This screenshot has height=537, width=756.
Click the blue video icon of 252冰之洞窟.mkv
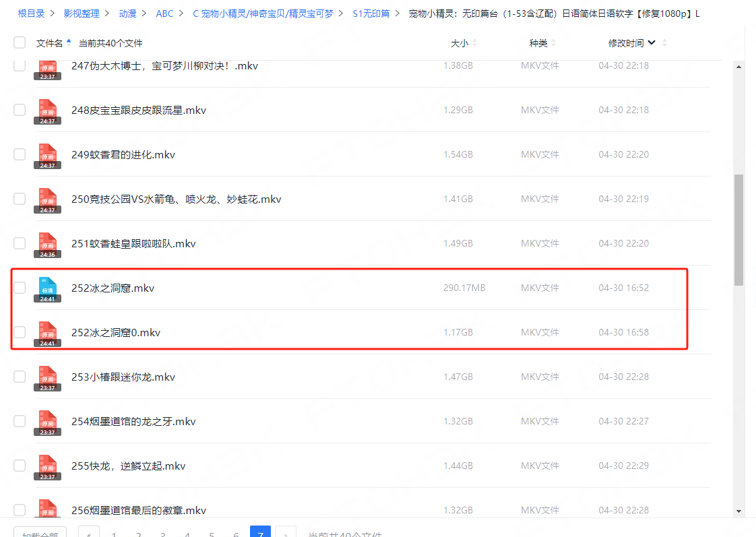point(47,288)
